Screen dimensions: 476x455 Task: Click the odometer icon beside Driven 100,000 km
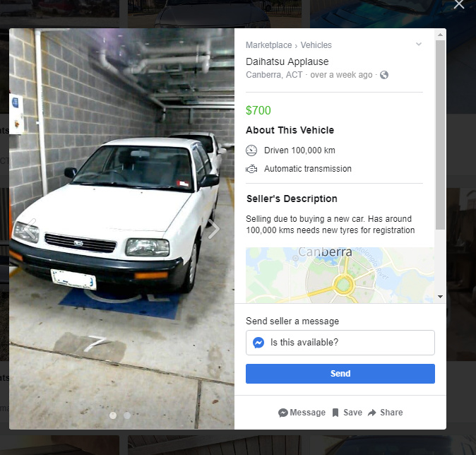251,150
